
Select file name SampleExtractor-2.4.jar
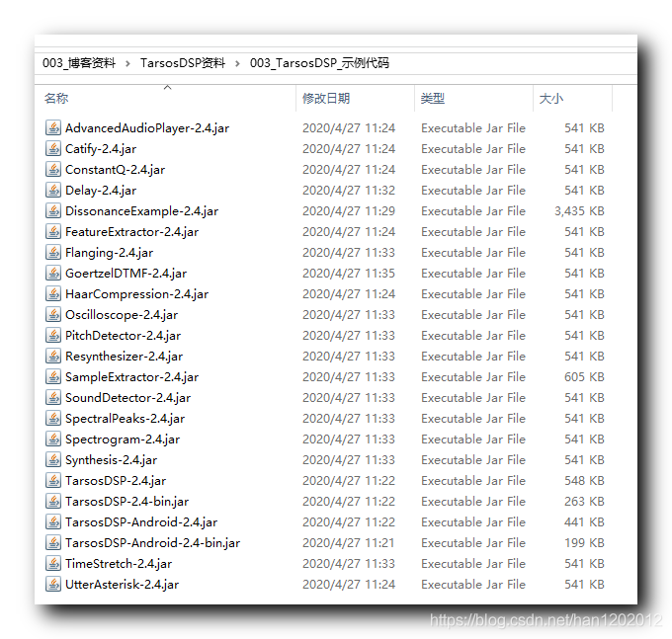click(132, 377)
